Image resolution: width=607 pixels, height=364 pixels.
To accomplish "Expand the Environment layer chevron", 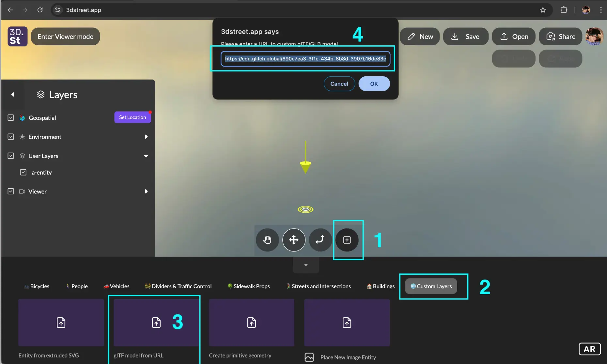I will point(146,137).
